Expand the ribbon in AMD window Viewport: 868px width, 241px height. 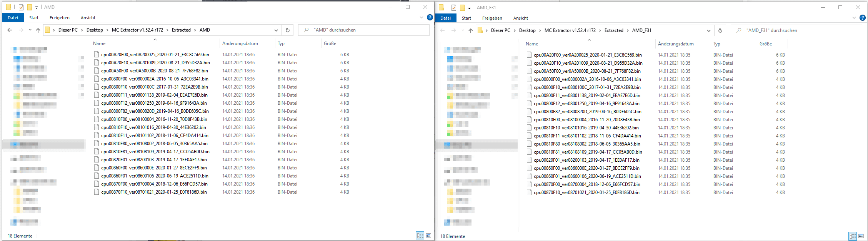(x=422, y=18)
